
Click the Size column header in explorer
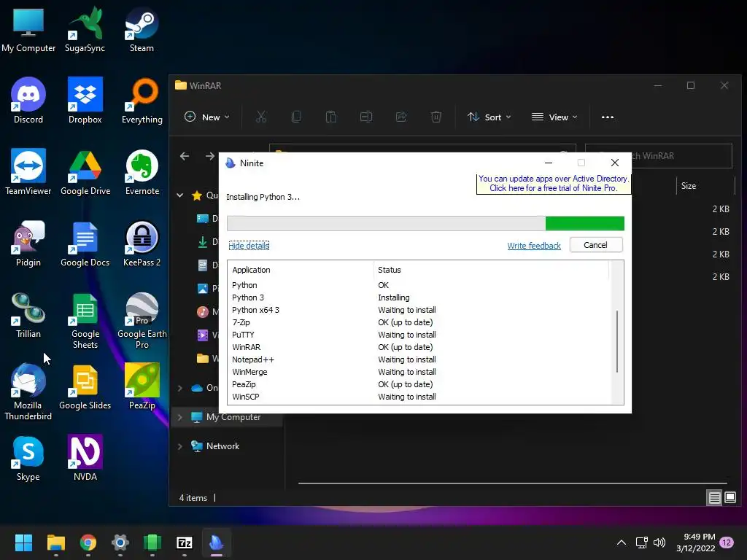coord(705,186)
